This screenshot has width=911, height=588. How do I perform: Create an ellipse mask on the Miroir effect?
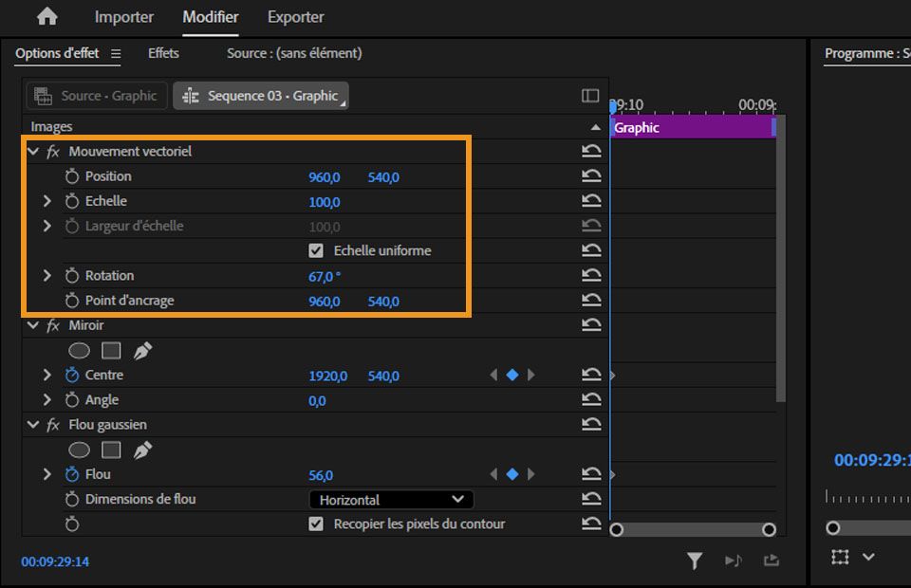coord(80,350)
